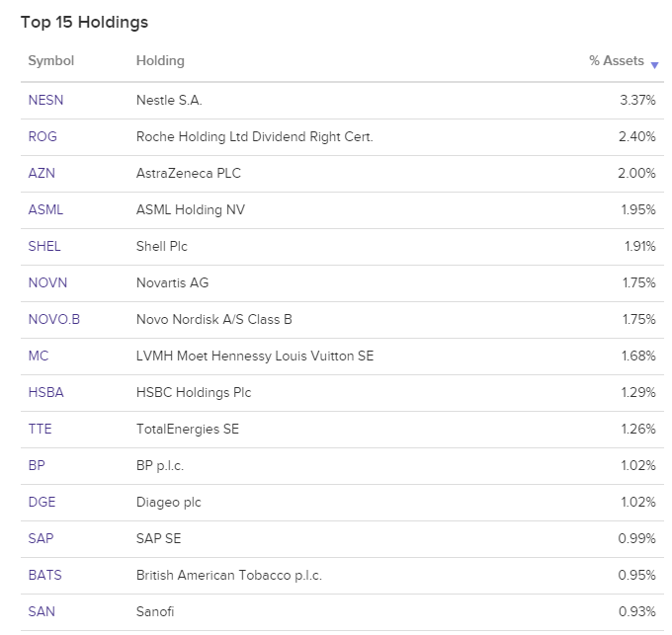Select the SAP SE holding name
The width and height of the screenshot is (672, 635).
(158, 538)
